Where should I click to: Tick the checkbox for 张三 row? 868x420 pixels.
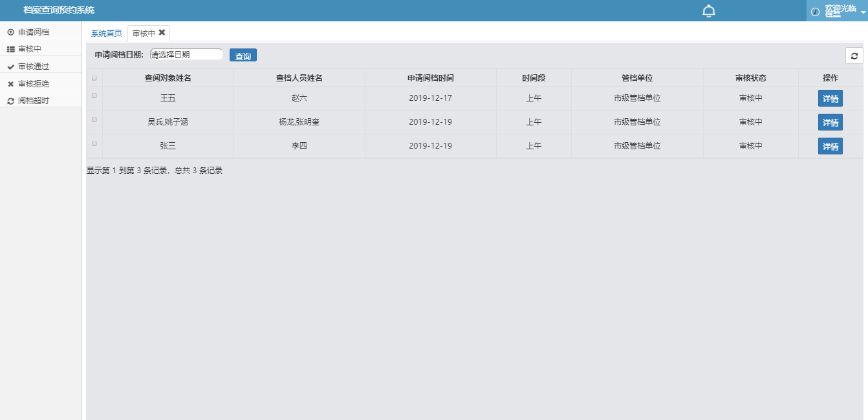coord(94,143)
